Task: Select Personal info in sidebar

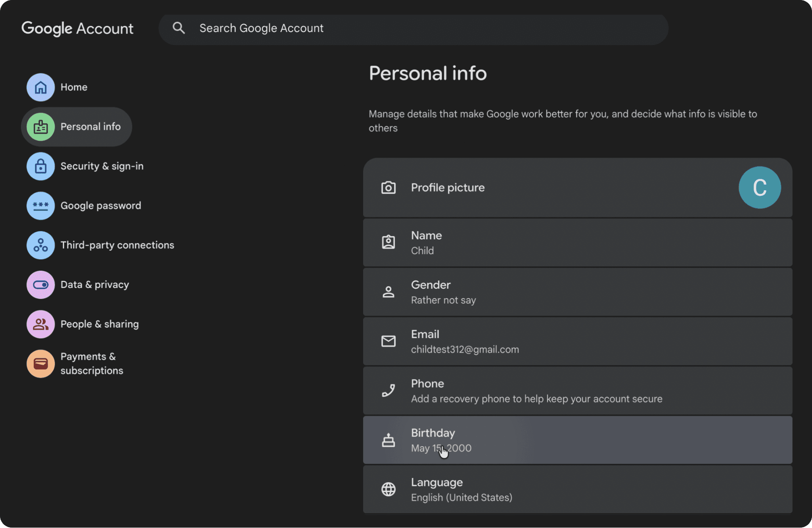Action: coord(77,127)
